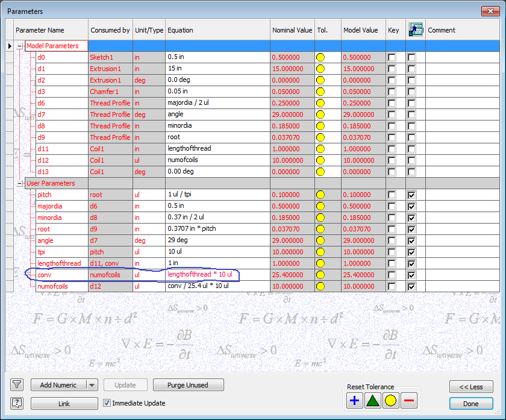
Task: Collapse the dialog with << Less
Action: (471, 386)
